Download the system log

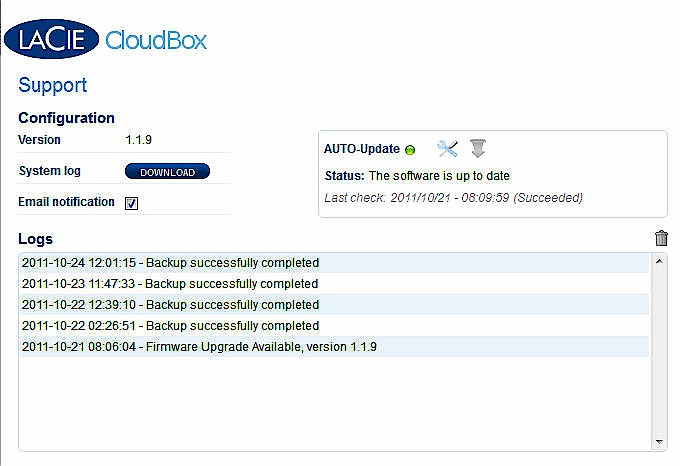[x=167, y=172]
